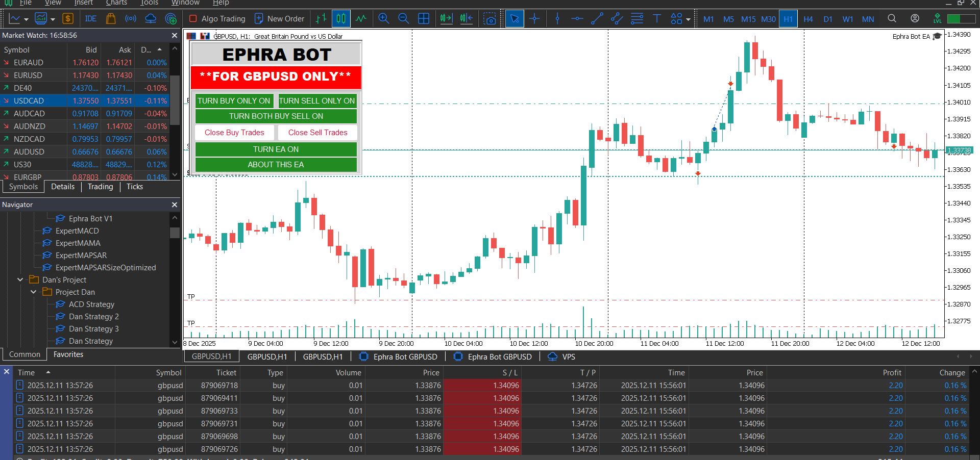Viewport: 980px width, 460px height.
Task: Open the Tools menu
Action: [x=150, y=3]
